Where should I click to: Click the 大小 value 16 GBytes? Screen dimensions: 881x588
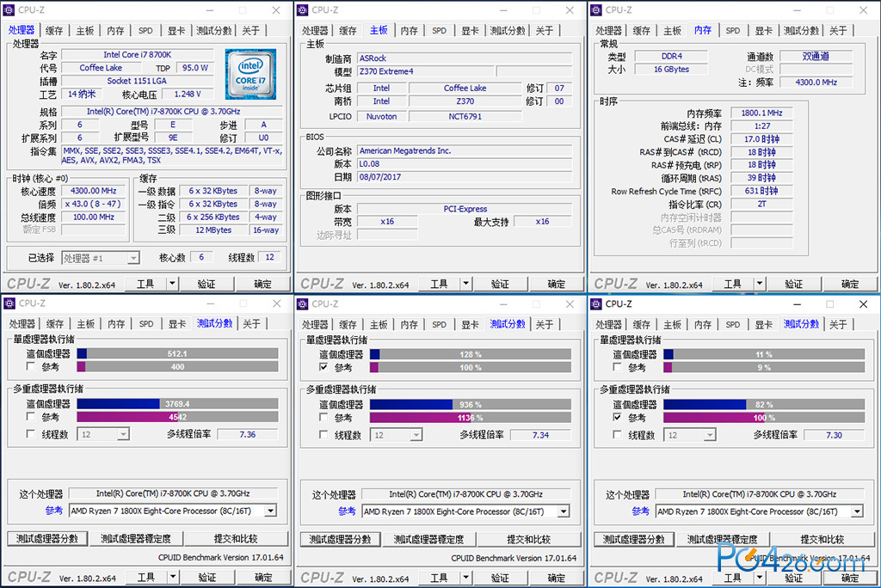point(671,69)
